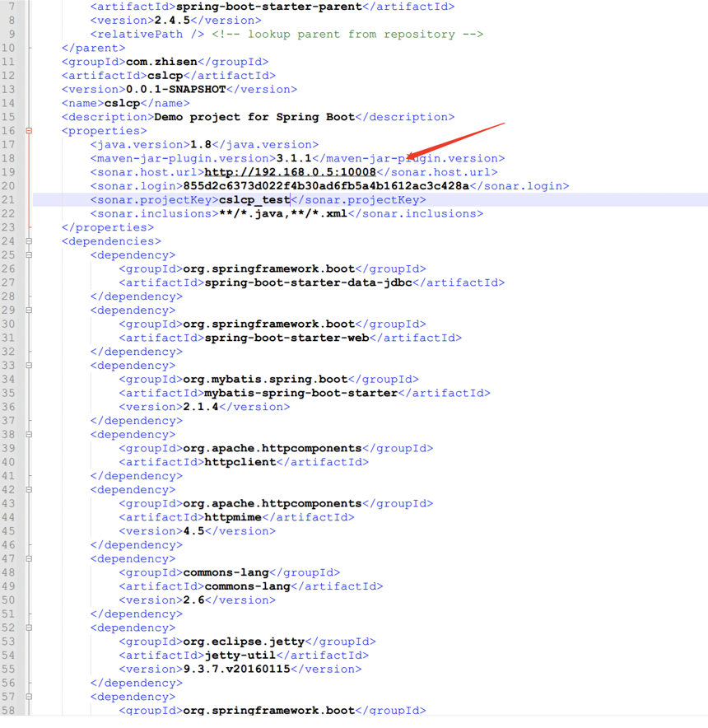
Task: Click java.version value 1.8
Action: pos(201,145)
